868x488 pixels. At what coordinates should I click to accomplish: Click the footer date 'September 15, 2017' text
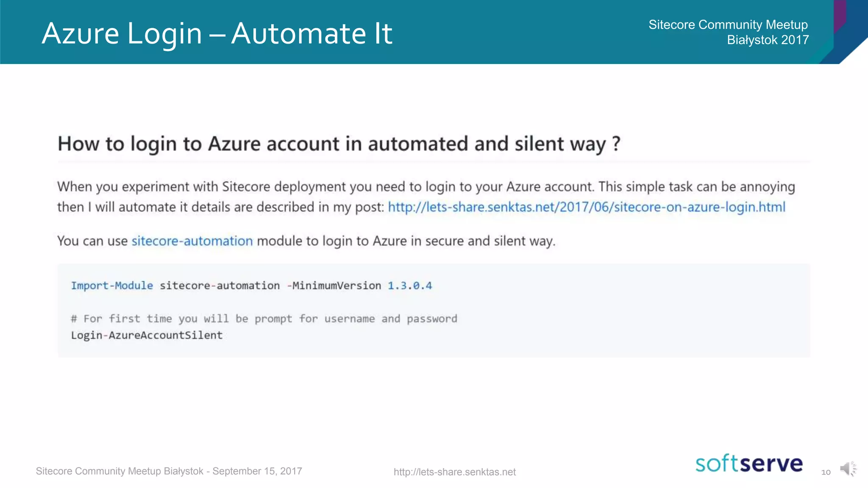tap(257, 471)
